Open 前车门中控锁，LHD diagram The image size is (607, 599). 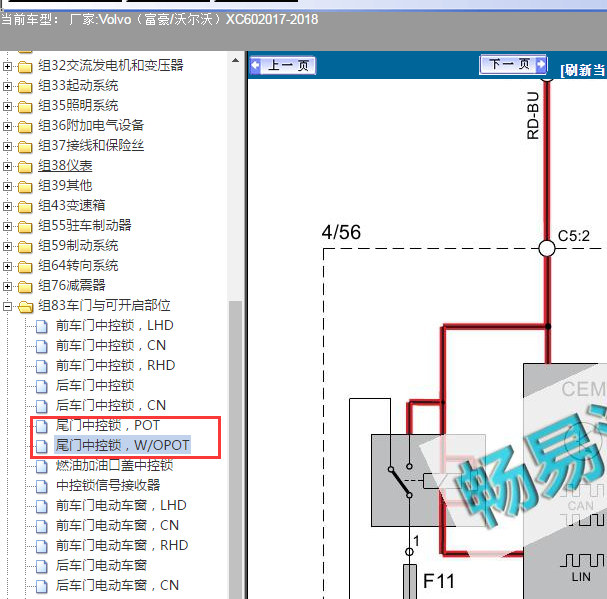[114, 325]
